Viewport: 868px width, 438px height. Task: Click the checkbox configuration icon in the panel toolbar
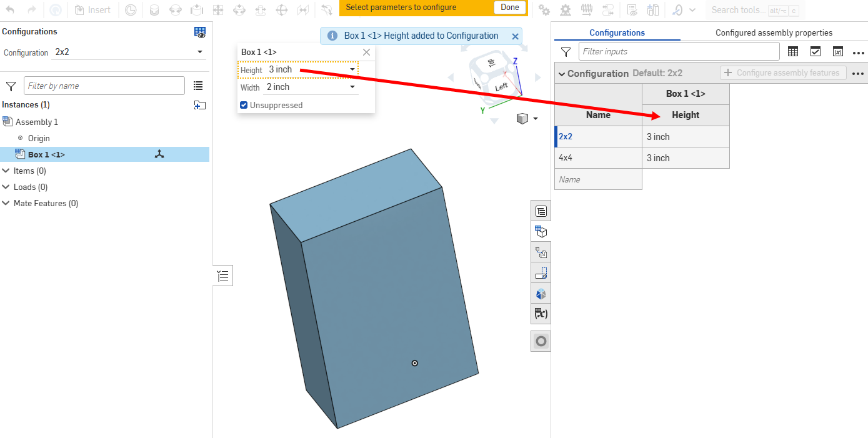pos(816,51)
